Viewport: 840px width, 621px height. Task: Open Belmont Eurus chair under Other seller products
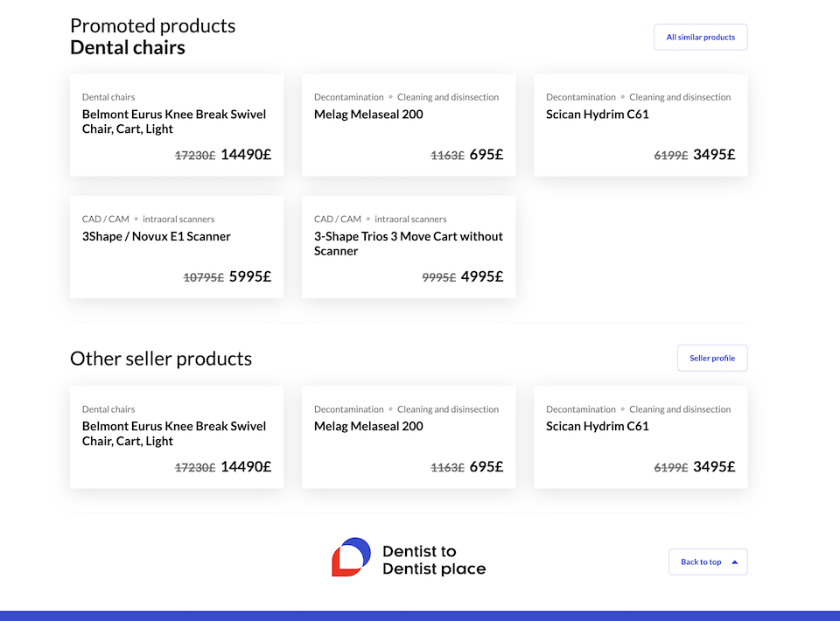[174, 434]
